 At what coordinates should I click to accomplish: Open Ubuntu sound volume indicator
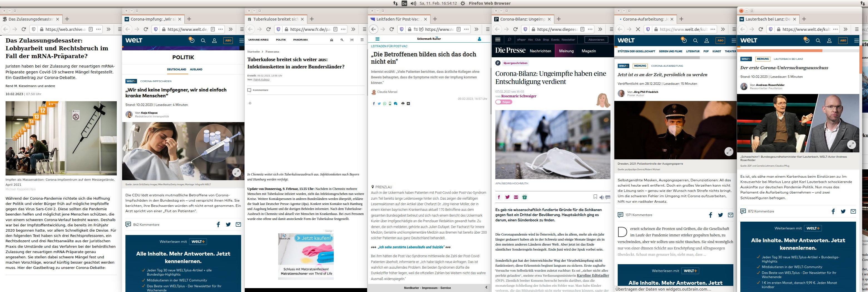click(413, 3)
